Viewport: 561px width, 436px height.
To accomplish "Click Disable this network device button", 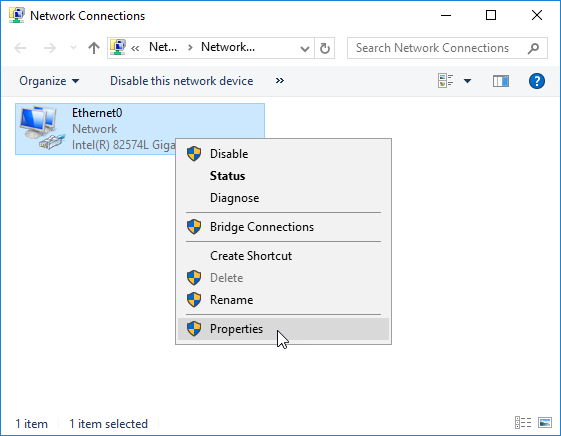I will [x=181, y=81].
